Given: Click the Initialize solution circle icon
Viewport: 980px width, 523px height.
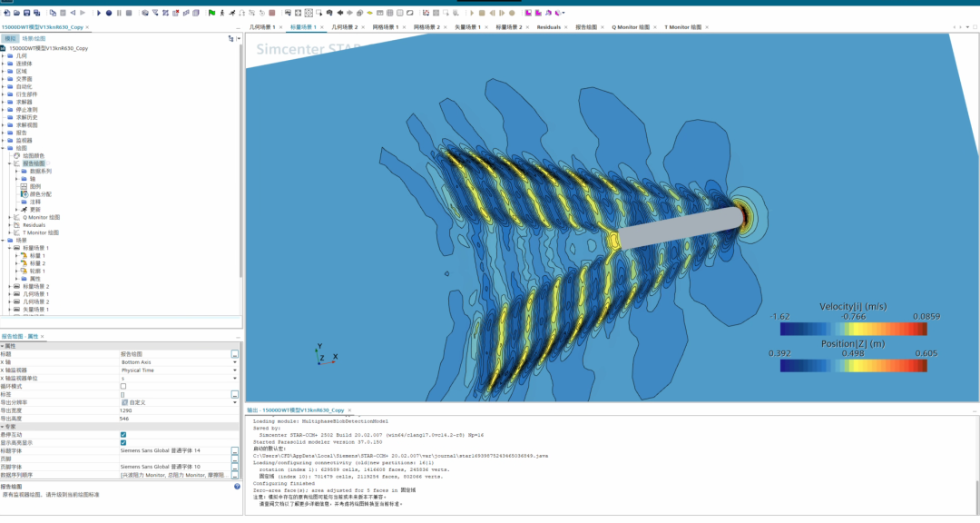Looking at the screenshot, I should [x=109, y=13].
